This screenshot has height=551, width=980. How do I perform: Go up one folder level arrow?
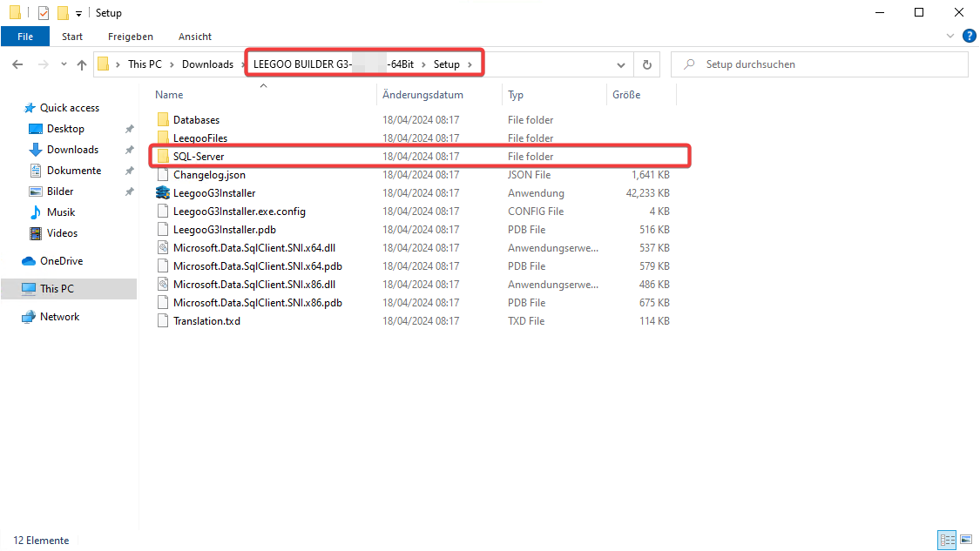(82, 64)
